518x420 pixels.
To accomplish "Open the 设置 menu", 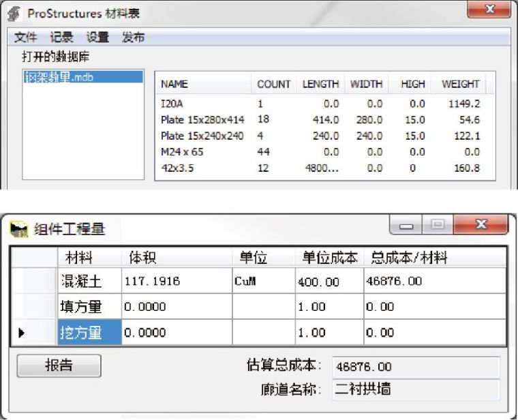I will tap(97, 37).
